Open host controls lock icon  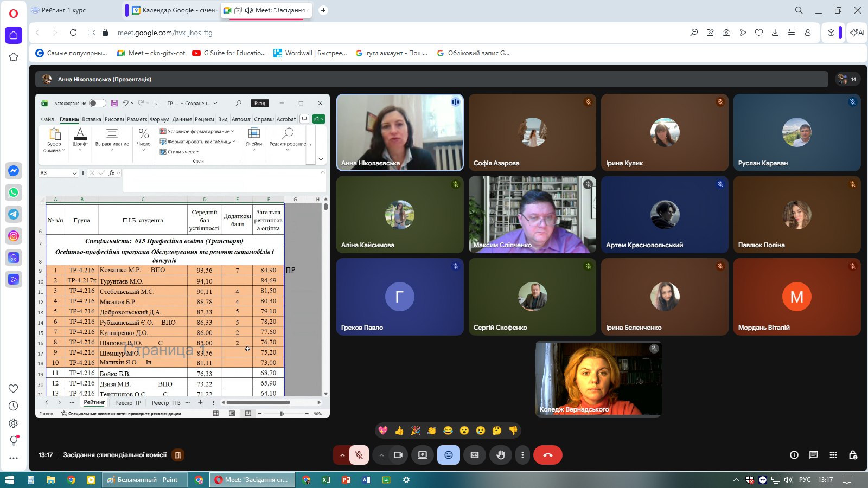pyautogui.click(x=853, y=455)
